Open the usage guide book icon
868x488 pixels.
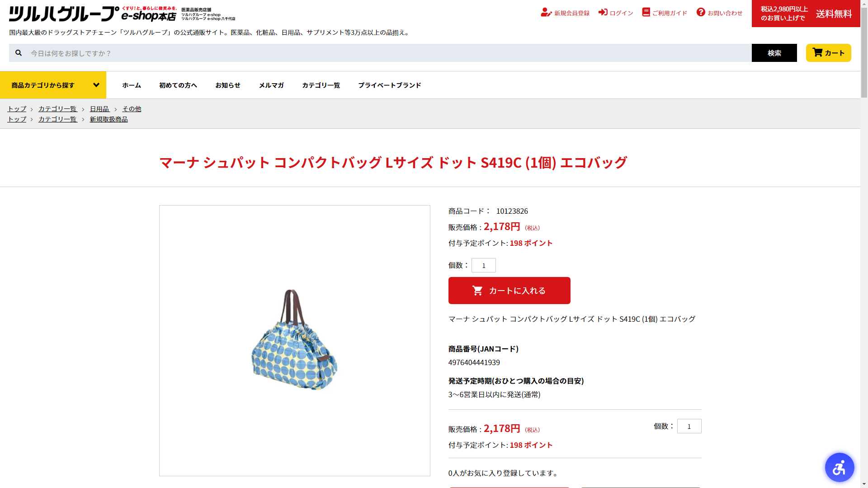pyautogui.click(x=646, y=12)
